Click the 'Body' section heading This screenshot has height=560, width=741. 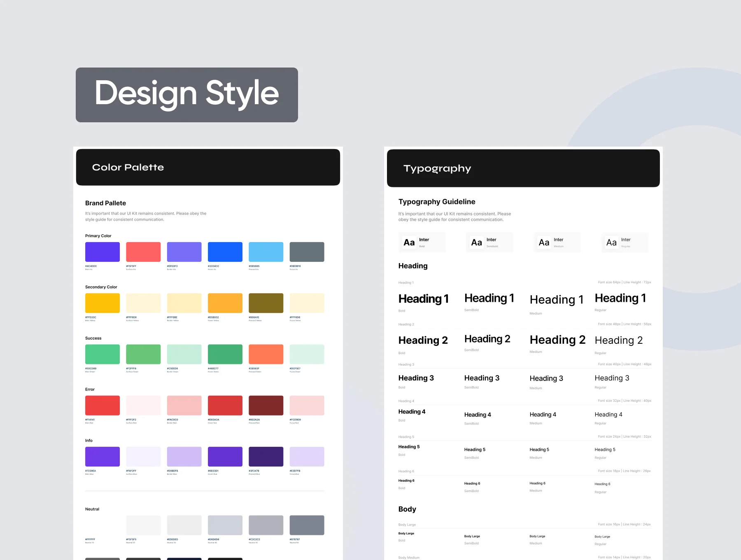(x=407, y=509)
